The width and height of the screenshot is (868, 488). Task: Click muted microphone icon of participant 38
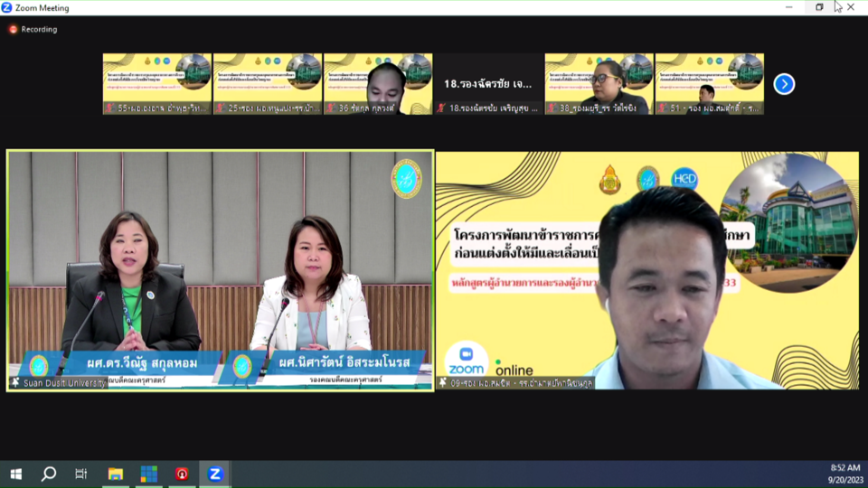552,108
